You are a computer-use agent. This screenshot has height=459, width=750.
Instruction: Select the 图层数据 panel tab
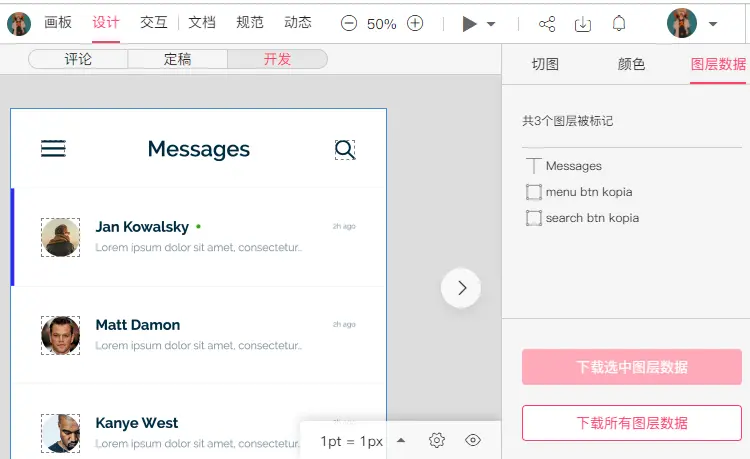pos(718,64)
